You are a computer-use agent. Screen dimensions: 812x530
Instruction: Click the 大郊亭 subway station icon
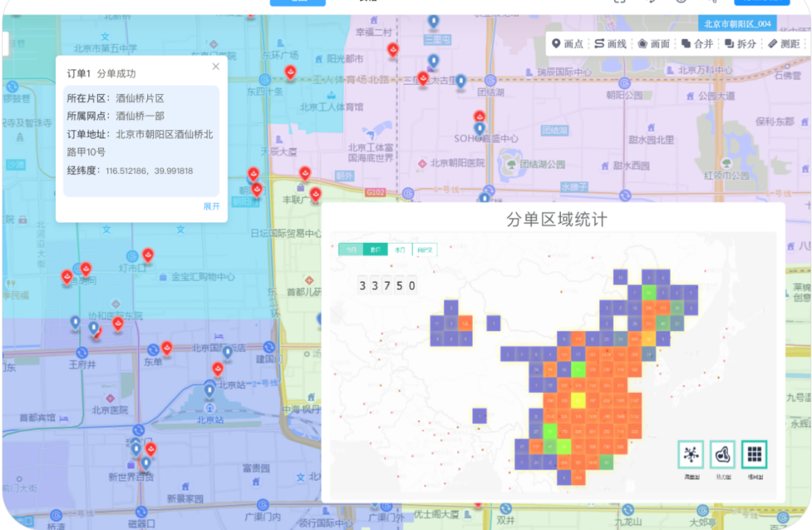703,511
